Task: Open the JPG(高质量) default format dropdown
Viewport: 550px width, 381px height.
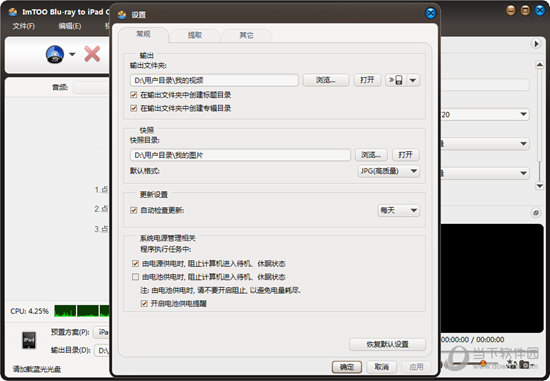Action: point(389,171)
